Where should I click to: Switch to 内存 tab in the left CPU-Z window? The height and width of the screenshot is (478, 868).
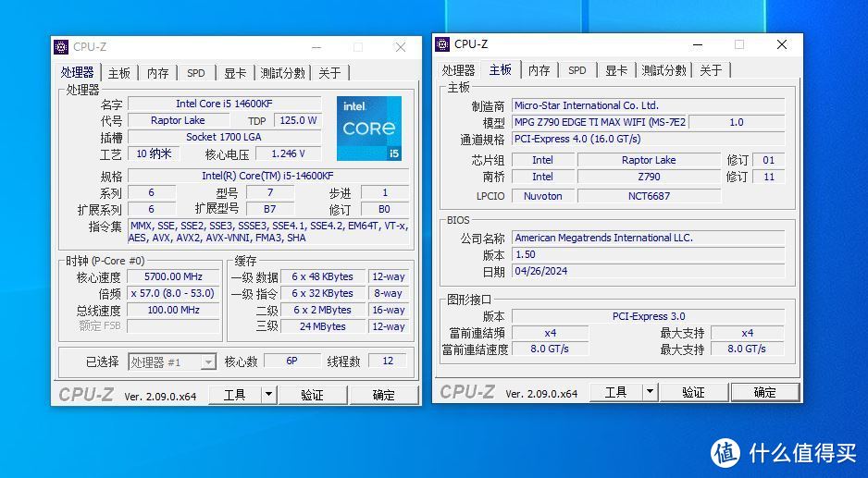pos(157,73)
